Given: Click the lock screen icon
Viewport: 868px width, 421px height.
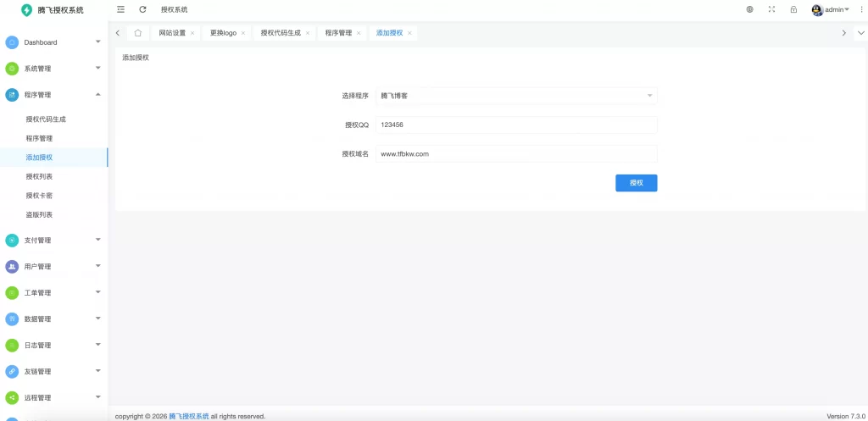Looking at the screenshot, I should [793, 9].
